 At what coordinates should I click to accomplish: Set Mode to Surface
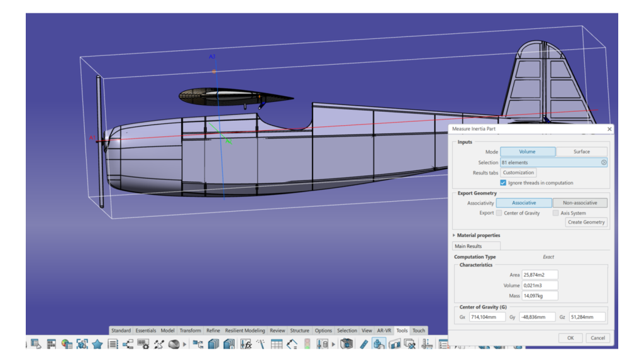pos(582,152)
